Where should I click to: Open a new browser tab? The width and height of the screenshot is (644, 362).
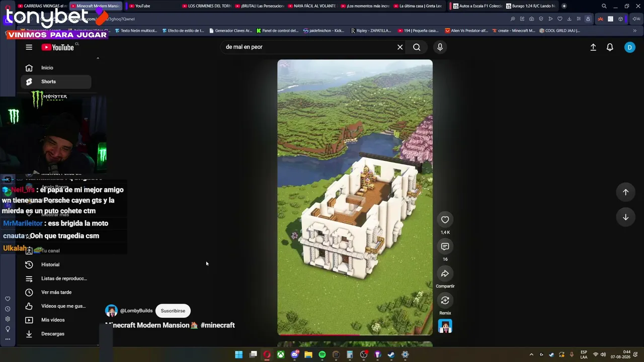point(564,6)
